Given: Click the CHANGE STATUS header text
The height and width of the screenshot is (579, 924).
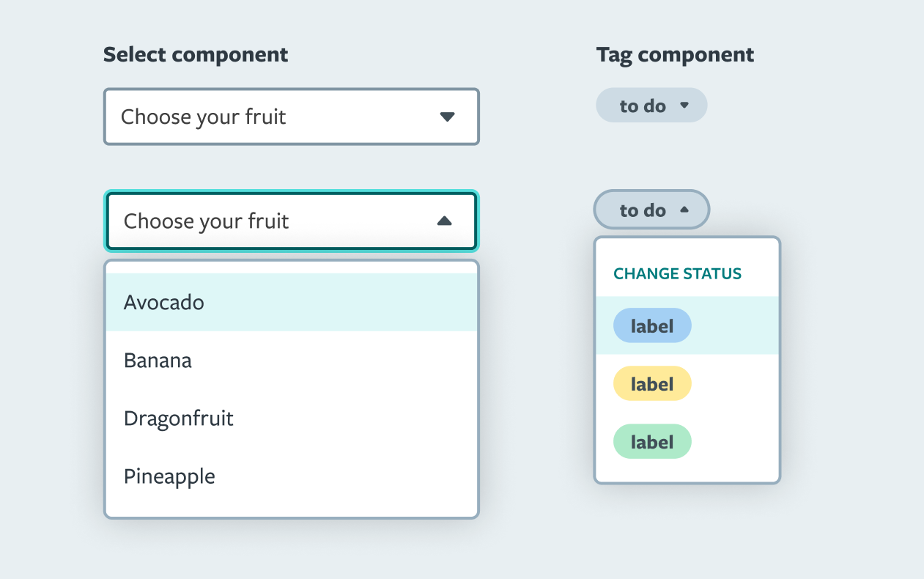Looking at the screenshot, I should [677, 274].
